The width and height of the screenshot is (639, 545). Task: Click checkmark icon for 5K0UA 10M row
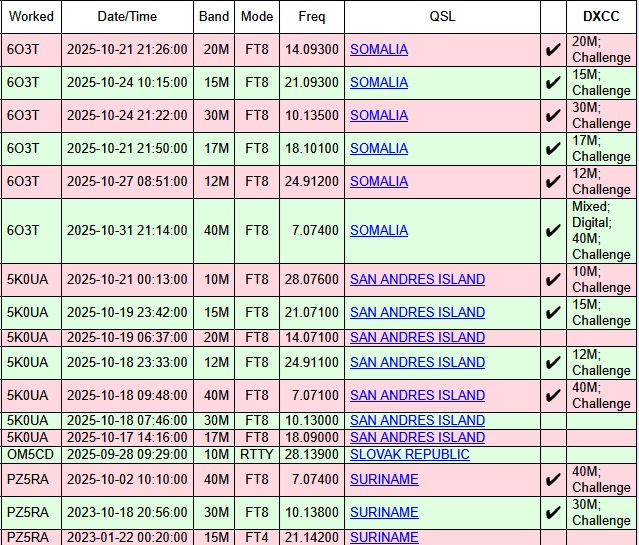click(553, 280)
